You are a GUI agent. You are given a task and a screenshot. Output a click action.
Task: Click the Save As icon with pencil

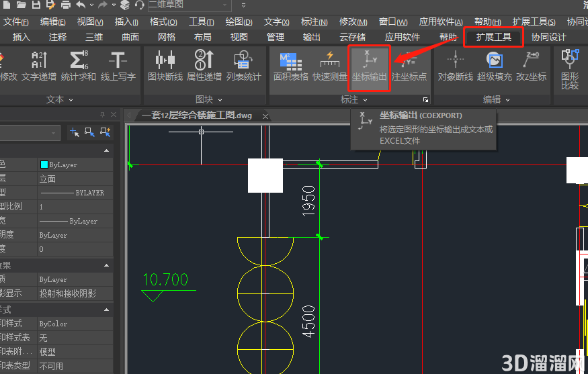point(50,5)
